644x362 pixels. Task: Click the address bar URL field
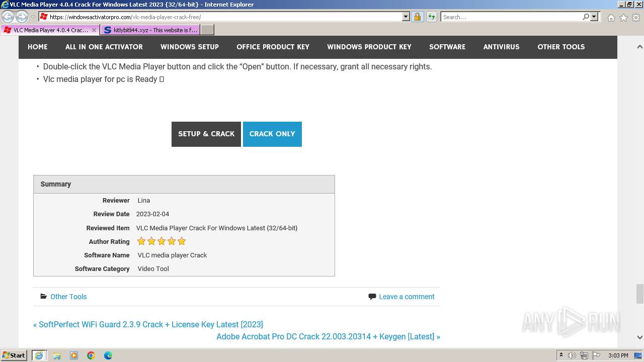coord(220,17)
